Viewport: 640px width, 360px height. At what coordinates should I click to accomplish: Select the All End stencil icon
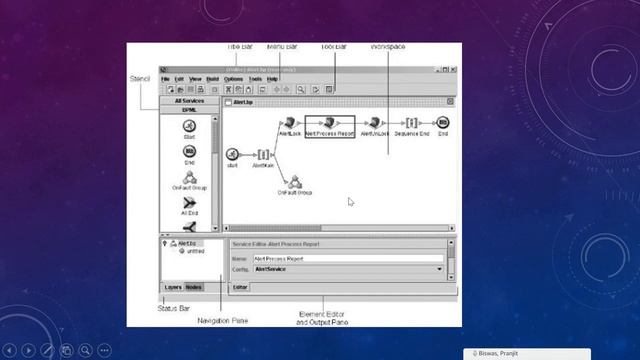[x=189, y=203]
